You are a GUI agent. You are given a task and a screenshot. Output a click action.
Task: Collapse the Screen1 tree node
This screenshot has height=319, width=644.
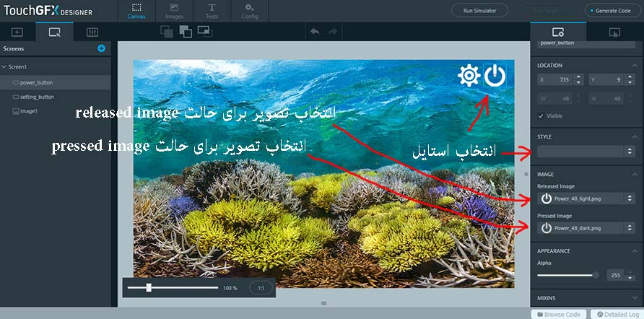point(4,67)
